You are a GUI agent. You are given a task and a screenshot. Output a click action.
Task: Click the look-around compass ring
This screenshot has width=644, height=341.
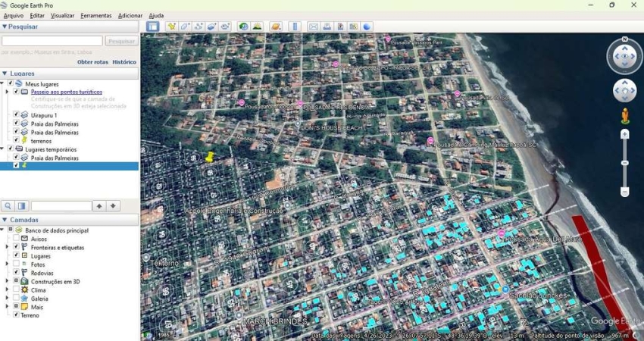pyautogui.click(x=625, y=56)
